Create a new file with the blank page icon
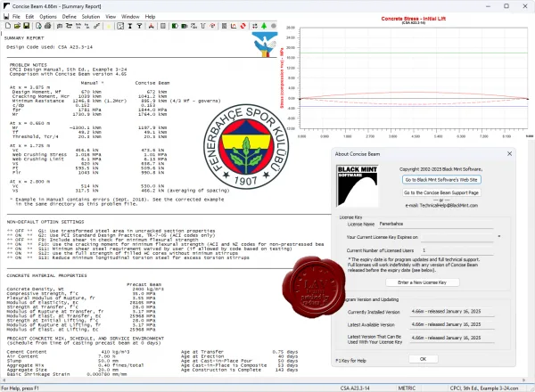535x392 pixels. (x=7, y=26)
